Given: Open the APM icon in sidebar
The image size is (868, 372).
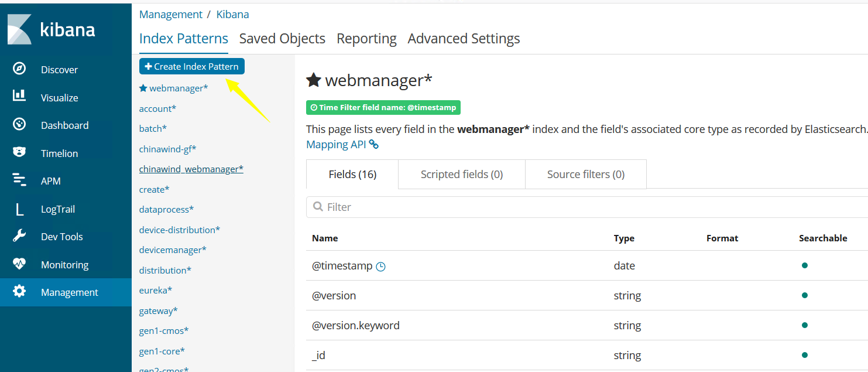Looking at the screenshot, I should [x=19, y=180].
